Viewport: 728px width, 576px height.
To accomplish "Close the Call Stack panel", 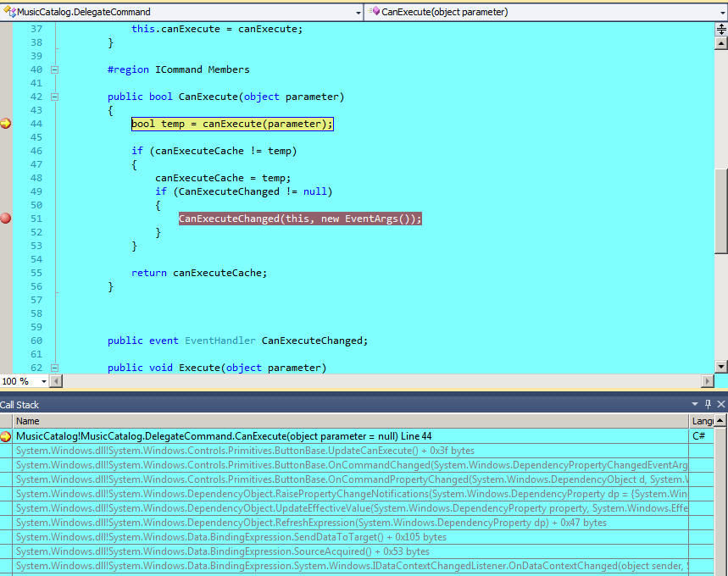I will tap(721, 404).
